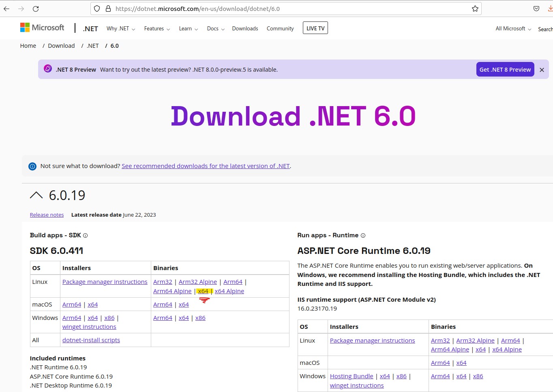This screenshot has width=553, height=392.
Task: Open dotnet-install scripts link
Action: [91, 340]
